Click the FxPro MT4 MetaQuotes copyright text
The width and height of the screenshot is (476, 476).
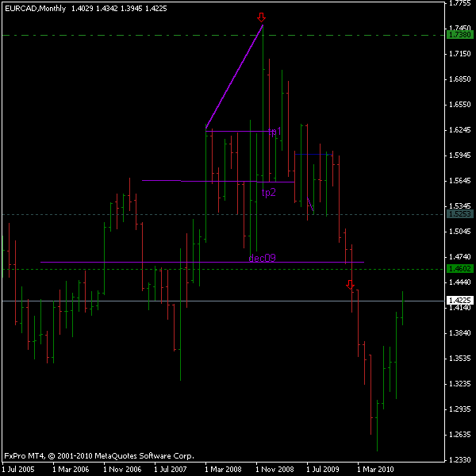(99, 455)
